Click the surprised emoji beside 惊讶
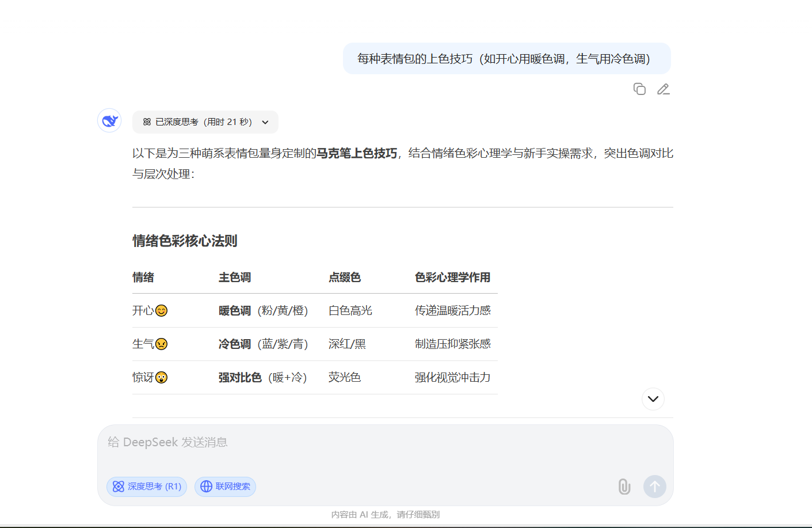The height and width of the screenshot is (528, 812). [162, 378]
